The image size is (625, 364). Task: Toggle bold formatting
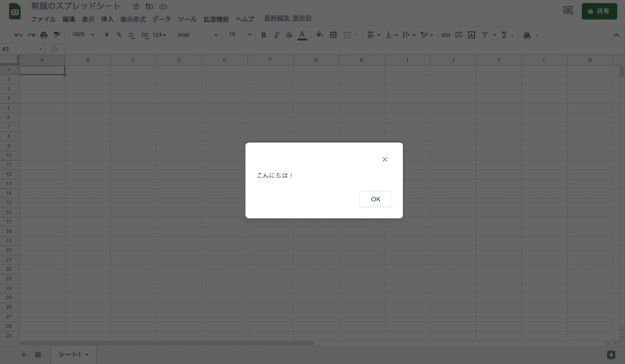[263, 35]
